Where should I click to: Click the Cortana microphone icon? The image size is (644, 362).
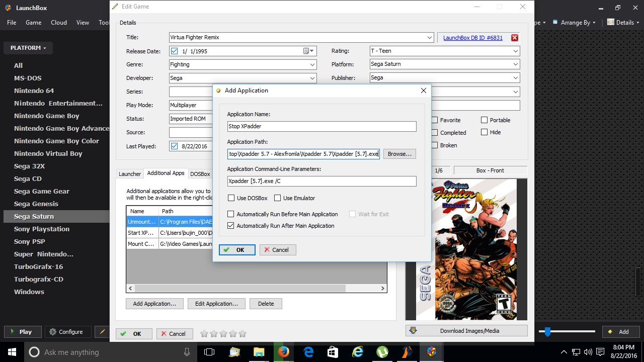click(x=187, y=352)
